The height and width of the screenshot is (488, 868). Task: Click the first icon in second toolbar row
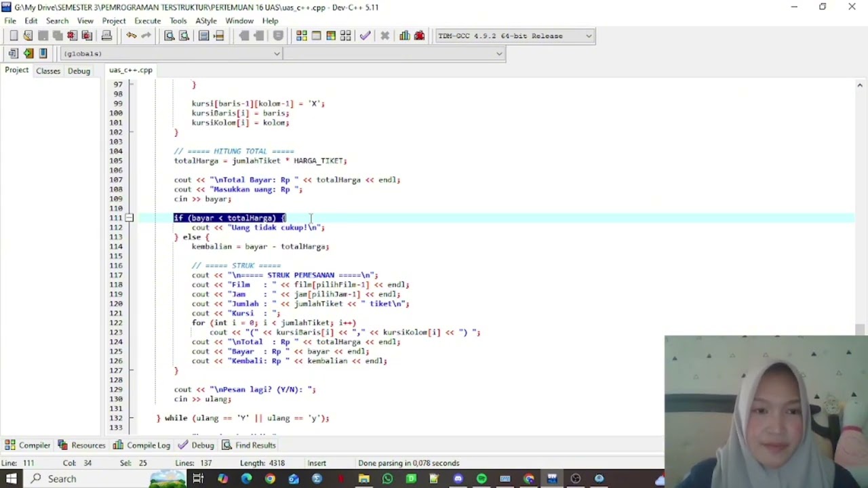[14, 54]
